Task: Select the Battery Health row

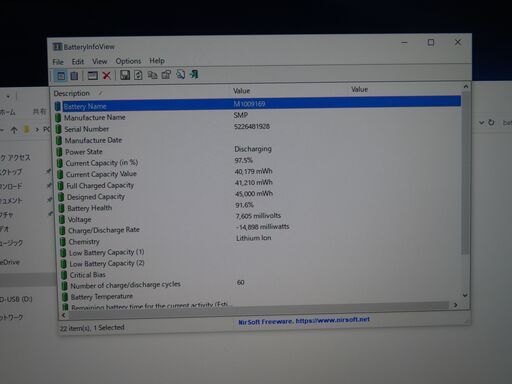Action: pyautogui.click(x=260, y=207)
